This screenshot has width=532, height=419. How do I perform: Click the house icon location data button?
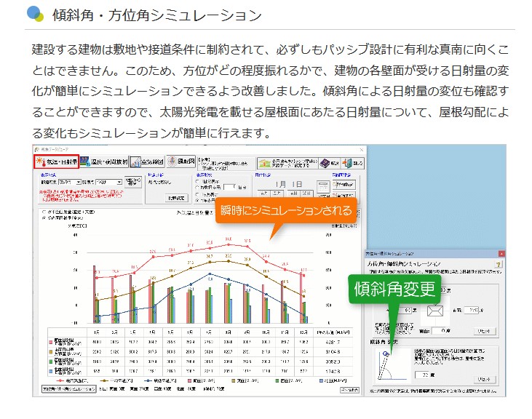(x=287, y=163)
